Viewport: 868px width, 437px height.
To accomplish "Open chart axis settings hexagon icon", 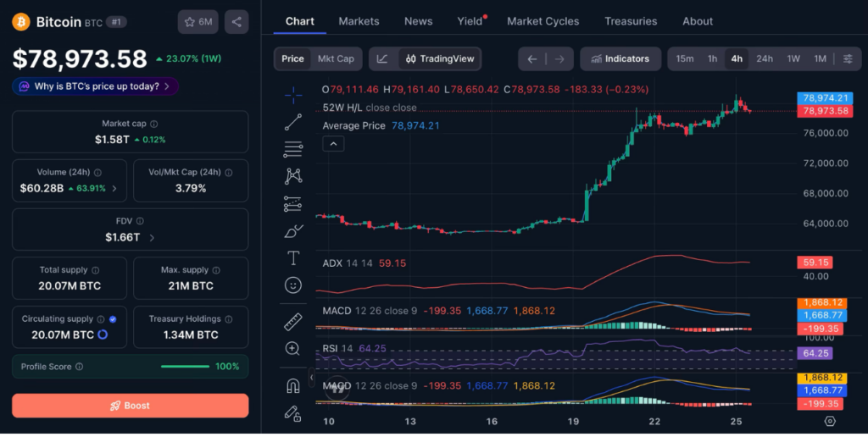I will [x=829, y=422].
